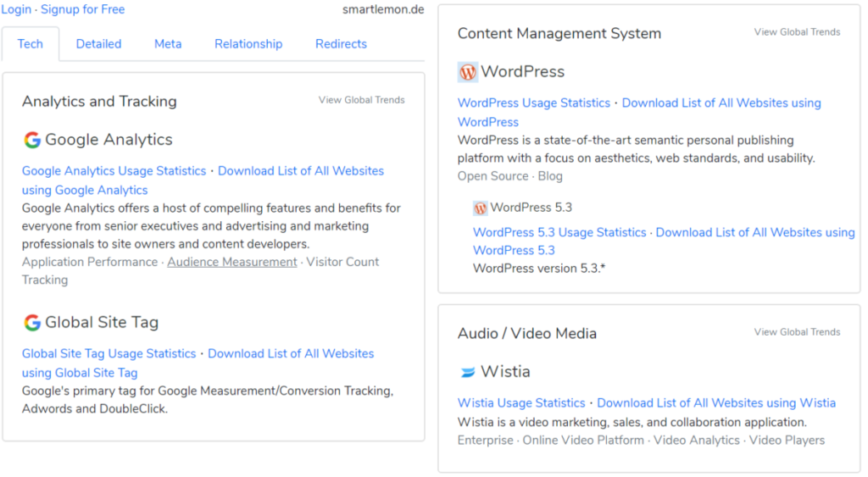Open the Redirects tab
The image size is (868, 477).
[341, 44]
